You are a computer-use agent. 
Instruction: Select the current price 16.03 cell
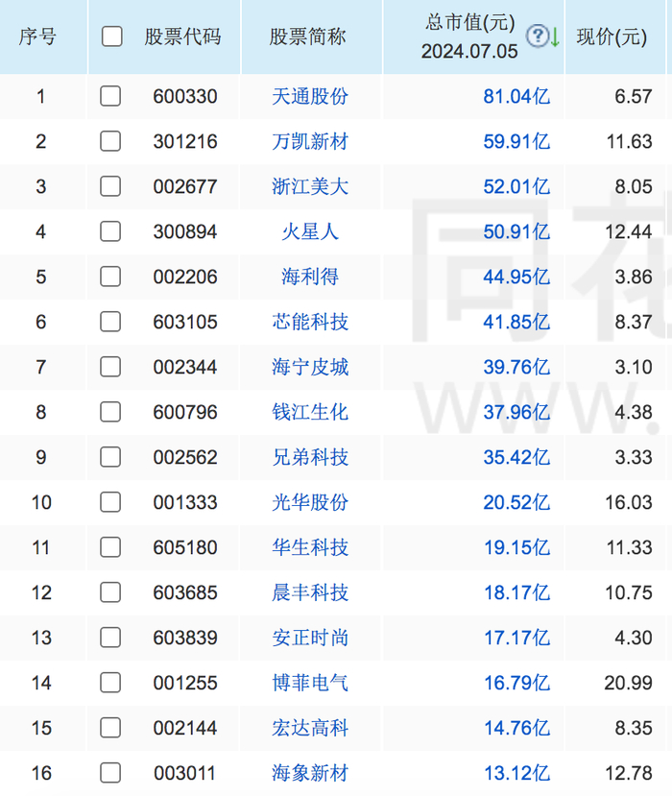pyautogui.click(x=629, y=502)
